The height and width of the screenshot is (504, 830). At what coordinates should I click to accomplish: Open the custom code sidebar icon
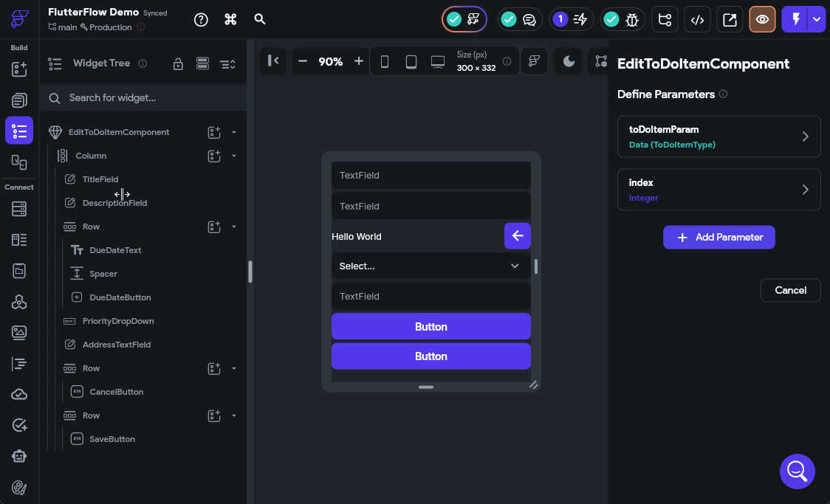click(x=19, y=363)
